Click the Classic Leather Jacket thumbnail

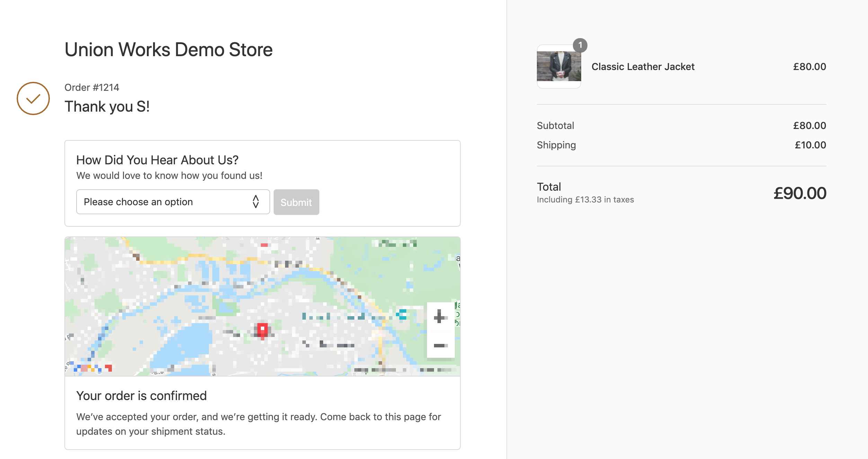point(559,67)
